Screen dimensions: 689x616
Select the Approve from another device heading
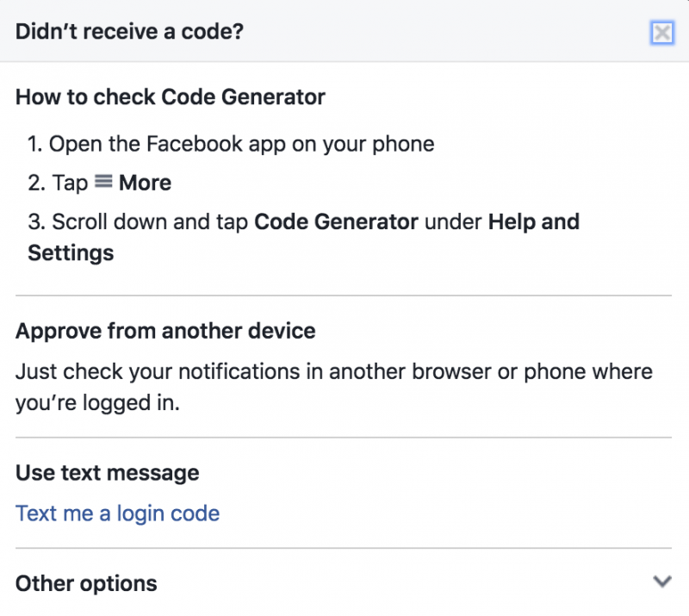coord(165,331)
